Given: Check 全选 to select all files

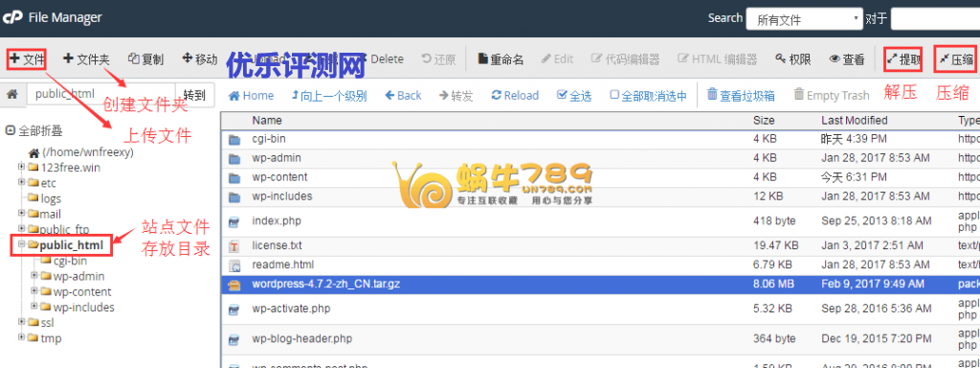Looking at the screenshot, I should (574, 96).
